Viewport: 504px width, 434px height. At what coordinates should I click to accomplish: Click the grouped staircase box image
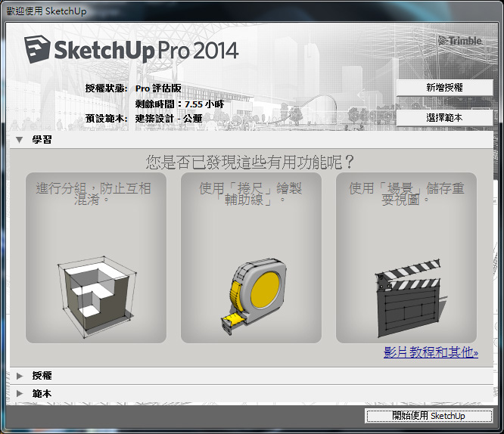[96, 297]
